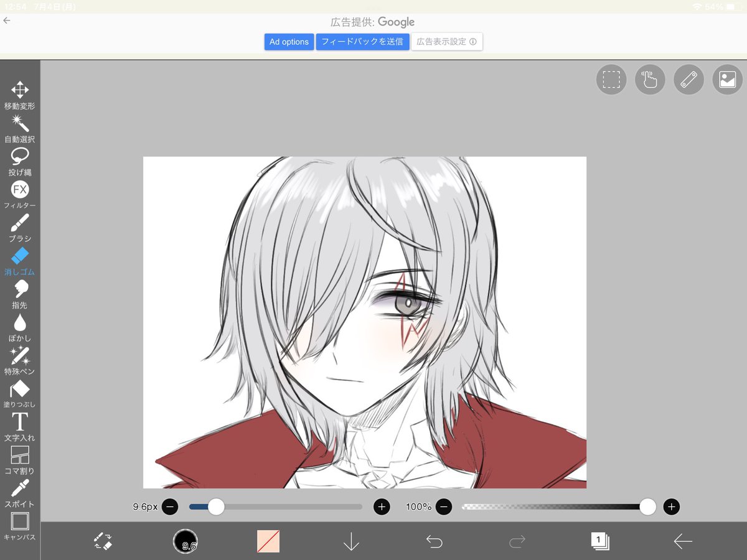747x560 pixels.
Task: Open the color picker swatch
Action: [268, 541]
